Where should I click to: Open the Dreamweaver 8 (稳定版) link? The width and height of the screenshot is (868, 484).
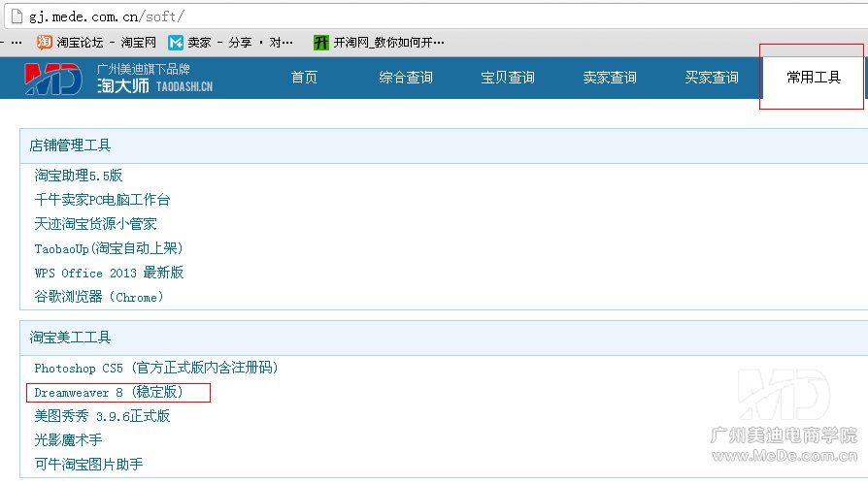(x=109, y=392)
